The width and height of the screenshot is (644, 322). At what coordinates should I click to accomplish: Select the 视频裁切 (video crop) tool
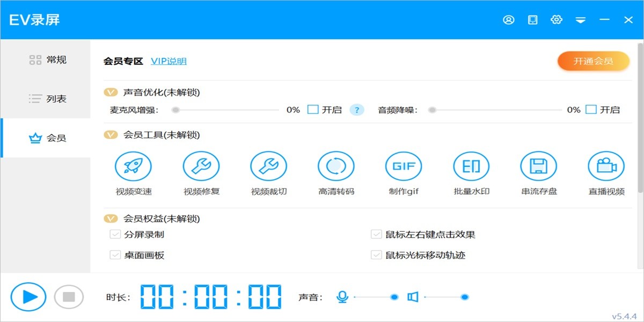(269, 166)
